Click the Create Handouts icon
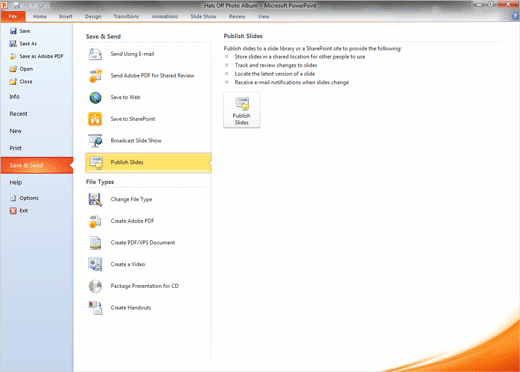This screenshot has height=372, width=520. [95, 308]
